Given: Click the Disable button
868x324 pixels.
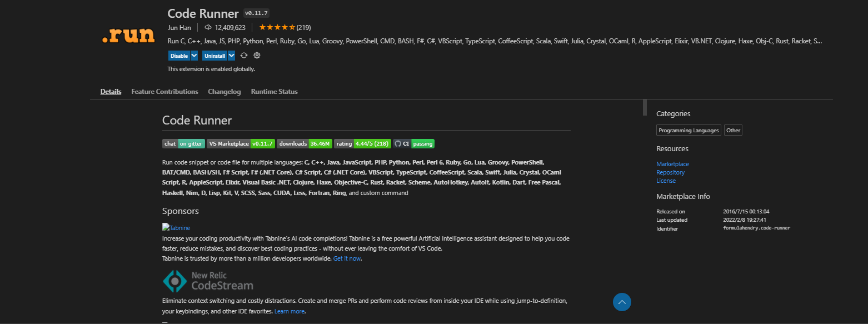Looking at the screenshot, I should click(179, 56).
